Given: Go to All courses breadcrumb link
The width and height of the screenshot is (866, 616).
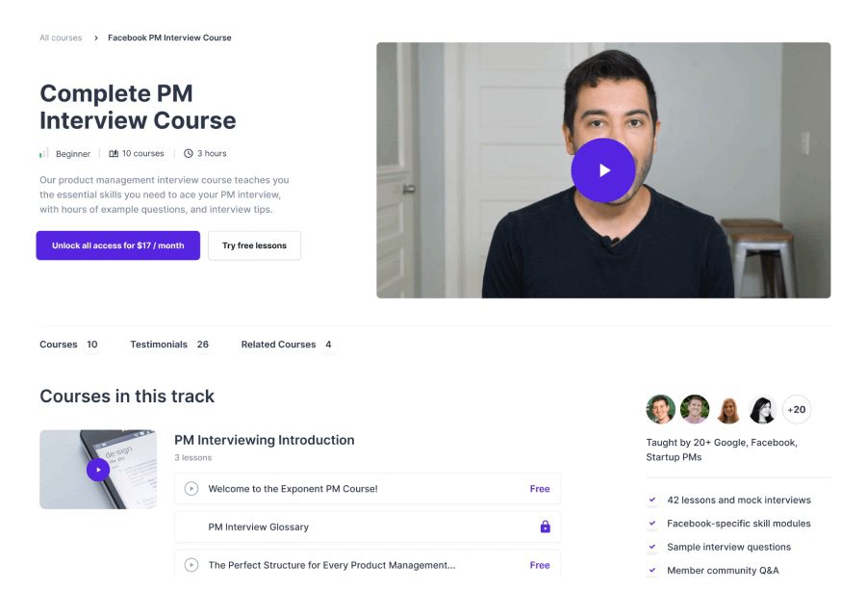Looking at the screenshot, I should pos(61,38).
